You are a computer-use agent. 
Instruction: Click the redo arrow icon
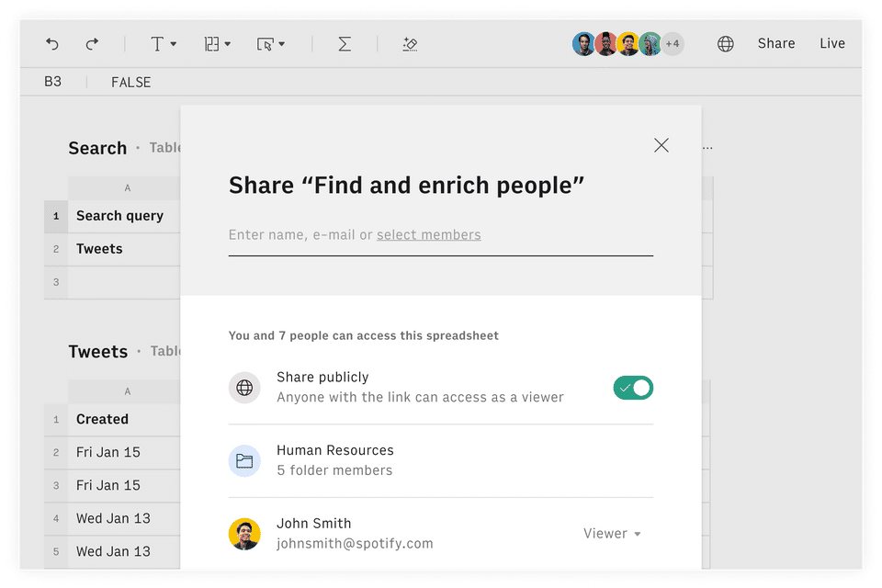click(92, 43)
